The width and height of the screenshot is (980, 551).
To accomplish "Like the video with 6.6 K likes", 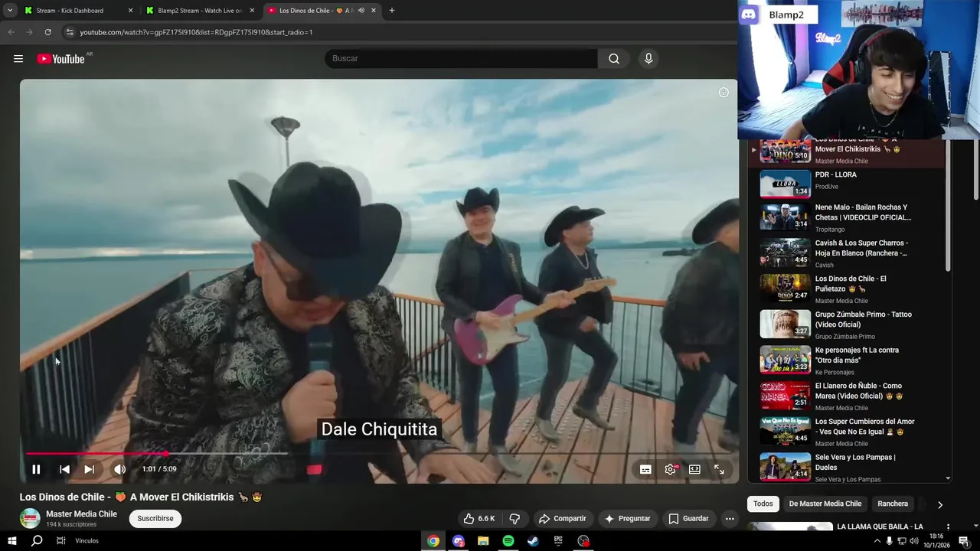I will (479, 518).
